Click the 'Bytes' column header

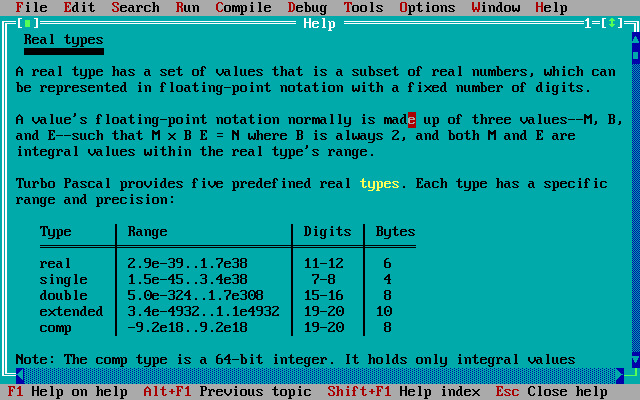(x=395, y=232)
